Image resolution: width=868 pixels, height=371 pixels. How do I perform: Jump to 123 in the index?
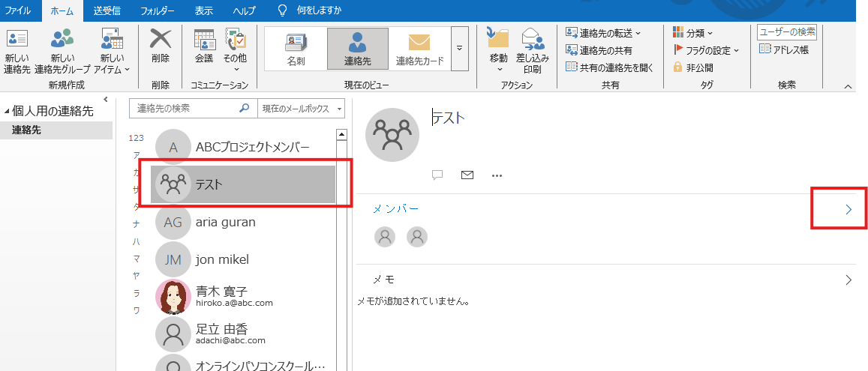(136, 138)
